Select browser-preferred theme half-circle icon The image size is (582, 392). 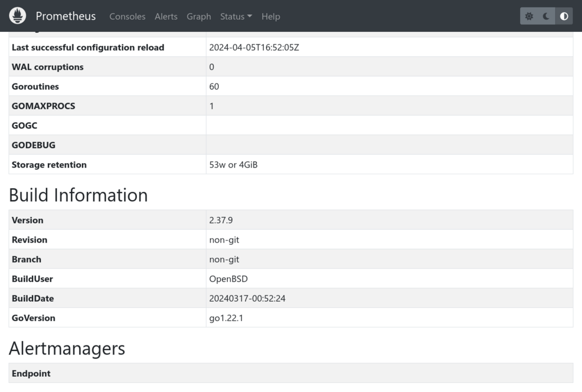point(564,16)
